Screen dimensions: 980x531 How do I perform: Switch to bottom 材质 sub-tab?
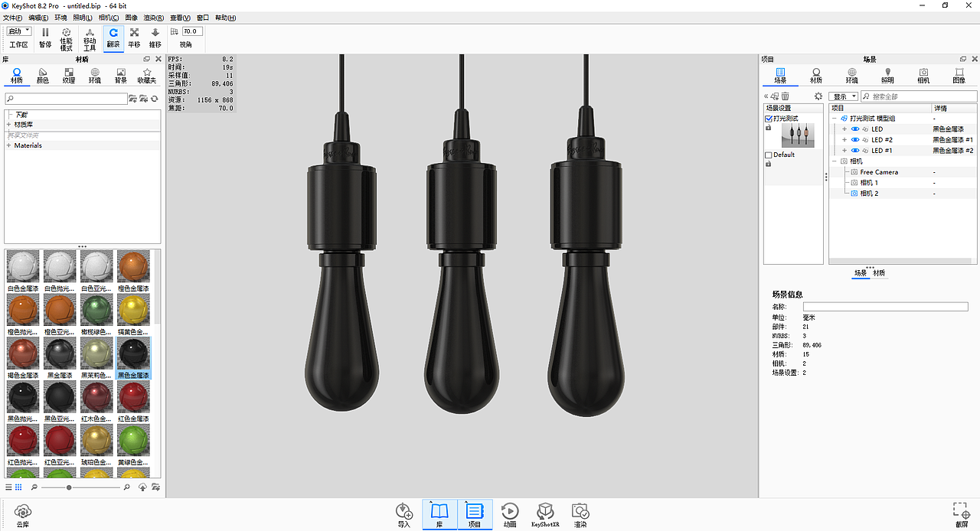(879, 273)
